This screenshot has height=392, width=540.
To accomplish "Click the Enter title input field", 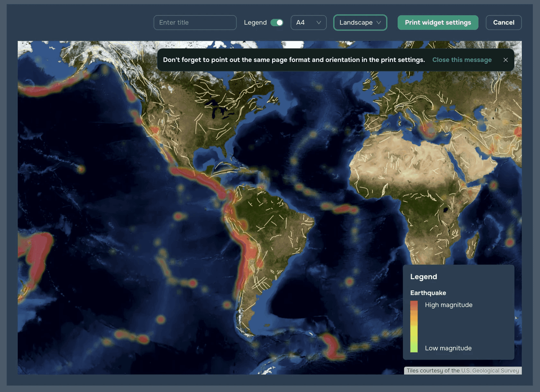I will [195, 22].
